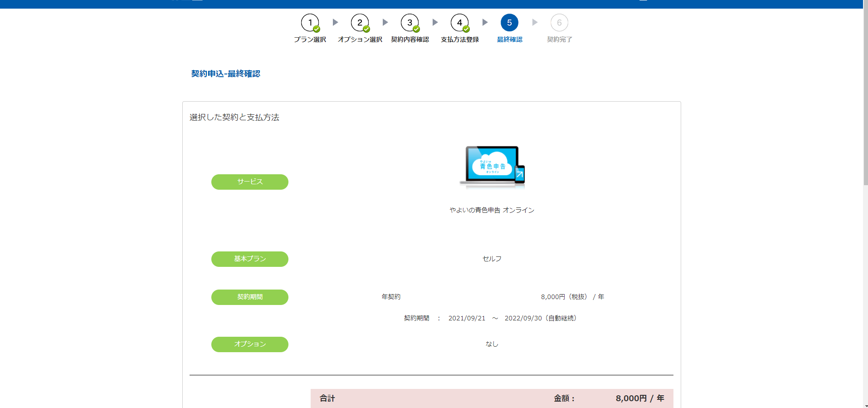The image size is (868, 408).
Task: Click the greyed step 6 契約完了 circle
Action: [x=559, y=23]
